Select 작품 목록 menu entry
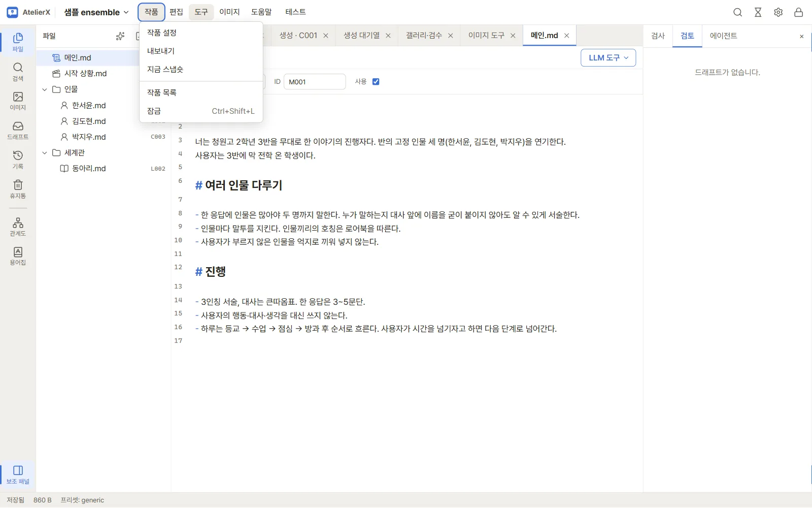This screenshot has width=812, height=508. point(201,92)
